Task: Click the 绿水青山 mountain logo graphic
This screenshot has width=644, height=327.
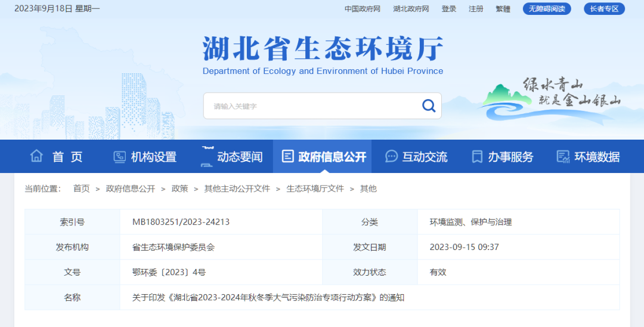Action: [x=550, y=101]
